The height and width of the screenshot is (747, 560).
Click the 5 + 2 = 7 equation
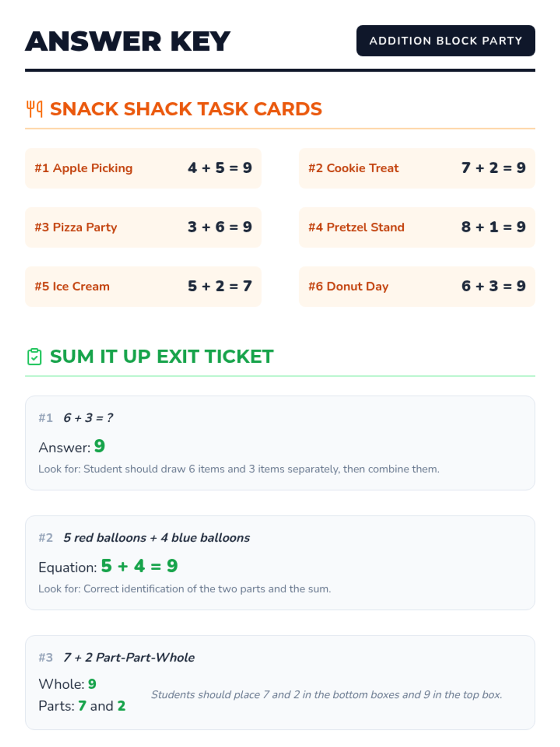[220, 286]
